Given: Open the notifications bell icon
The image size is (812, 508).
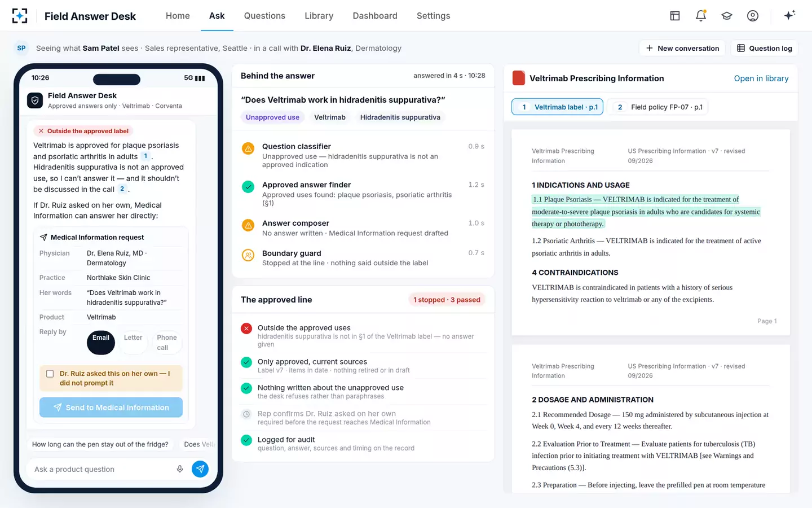Looking at the screenshot, I should tap(701, 16).
